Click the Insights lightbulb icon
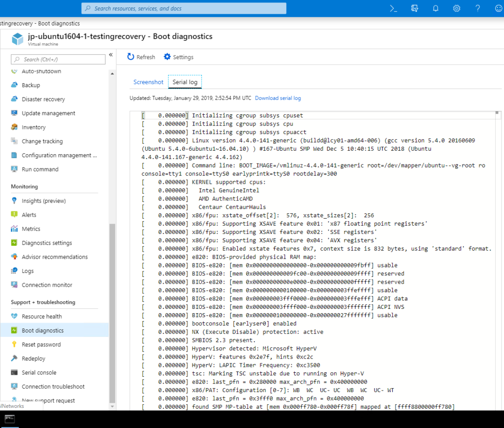This screenshot has width=504, height=428. pos(14,200)
